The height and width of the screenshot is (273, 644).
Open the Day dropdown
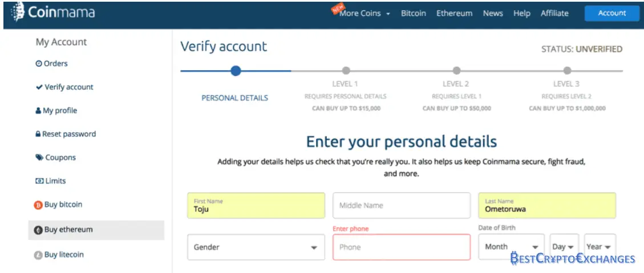[x=564, y=247]
